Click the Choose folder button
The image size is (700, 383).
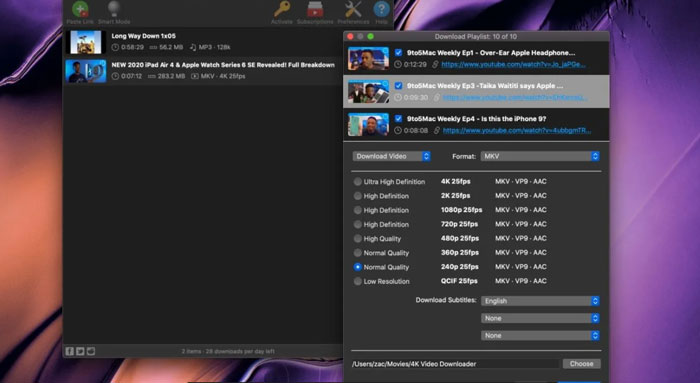point(581,364)
